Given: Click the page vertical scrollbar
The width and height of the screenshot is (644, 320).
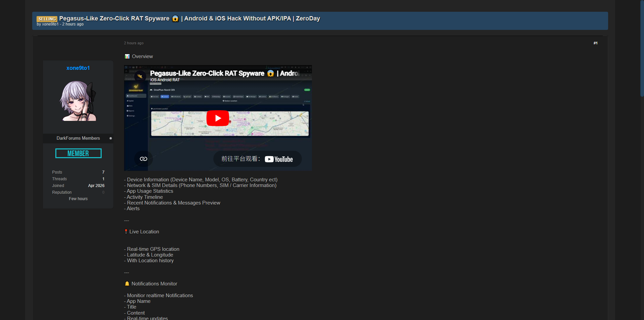Looking at the screenshot, I should 642,47.
